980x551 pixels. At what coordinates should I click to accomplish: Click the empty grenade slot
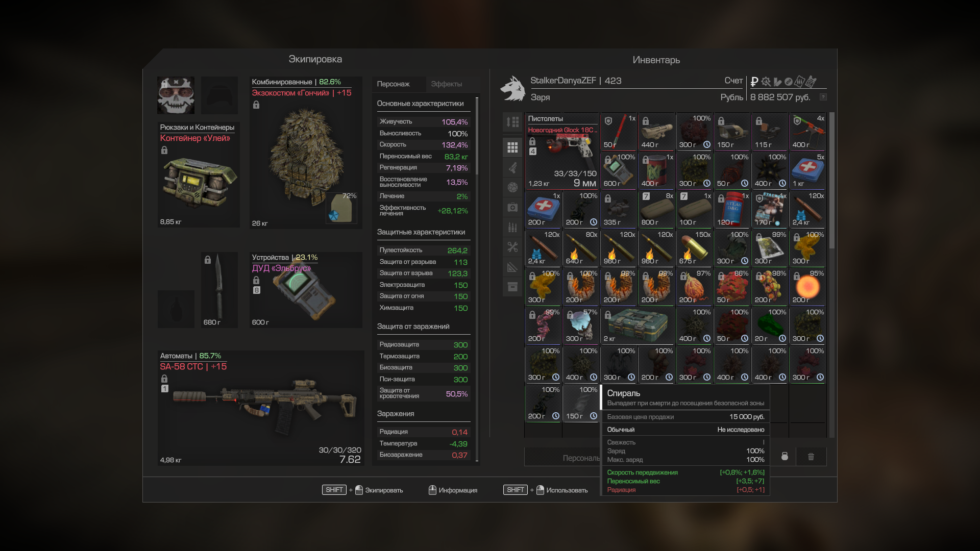tap(176, 309)
